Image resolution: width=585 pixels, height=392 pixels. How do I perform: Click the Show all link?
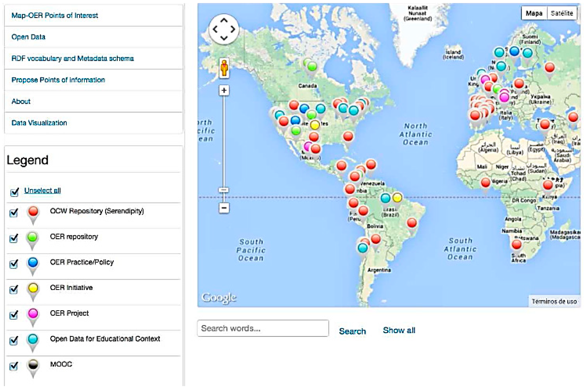click(399, 330)
